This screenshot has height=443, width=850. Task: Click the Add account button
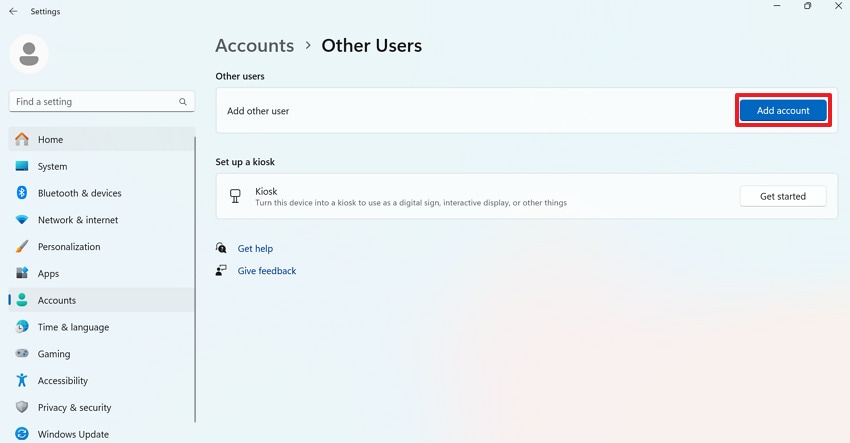[783, 110]
